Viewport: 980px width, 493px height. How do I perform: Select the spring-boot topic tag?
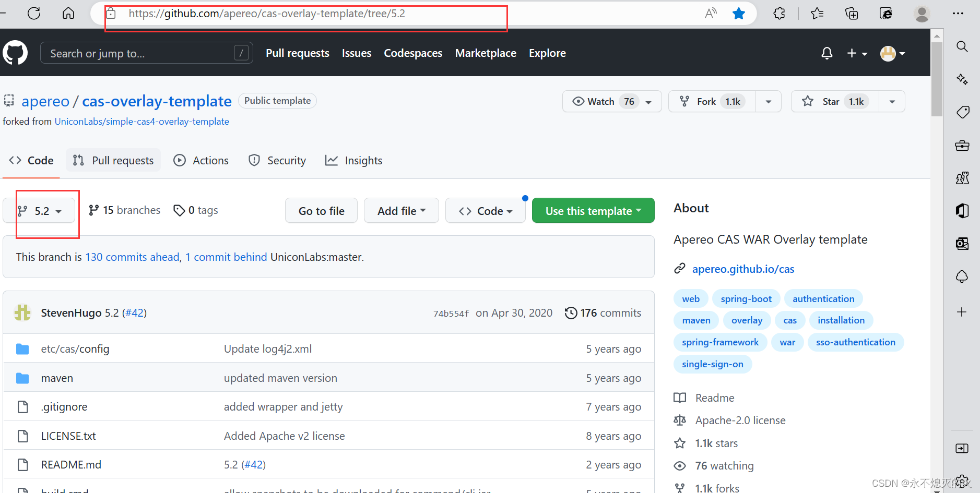[x=746, y=298]
